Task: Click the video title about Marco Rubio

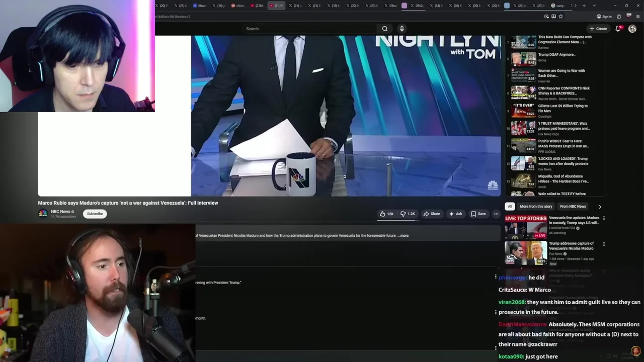Action: pos(128,203)
